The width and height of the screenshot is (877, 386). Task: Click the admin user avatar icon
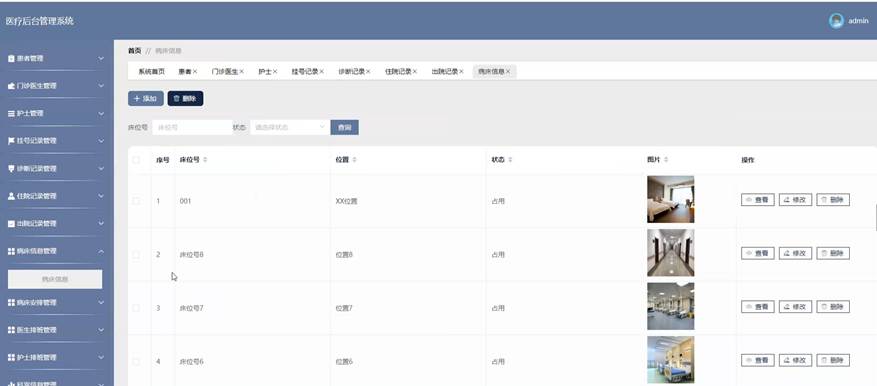(x=836, y=21)
